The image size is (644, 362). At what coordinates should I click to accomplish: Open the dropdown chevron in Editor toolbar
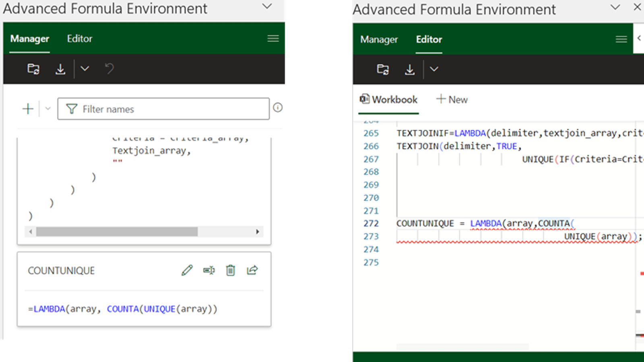pos(434,69)
